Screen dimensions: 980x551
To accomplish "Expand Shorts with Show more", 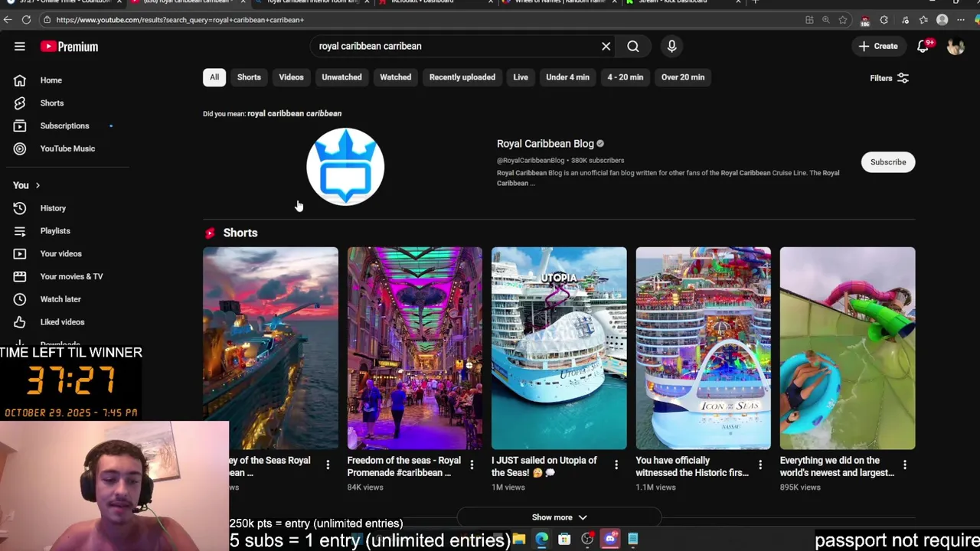I will tap(559, 517).
